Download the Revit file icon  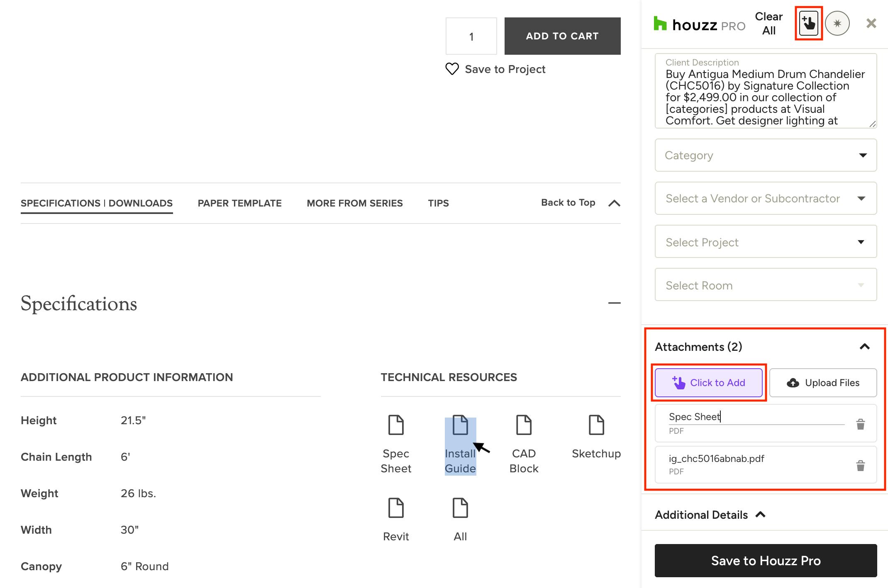[x=396, y=508]
